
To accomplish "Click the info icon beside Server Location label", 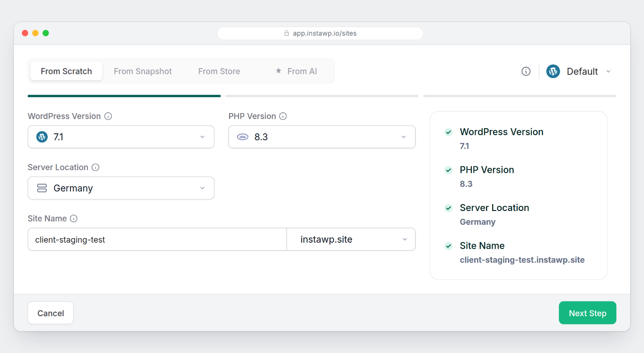I will coord(96,167).
